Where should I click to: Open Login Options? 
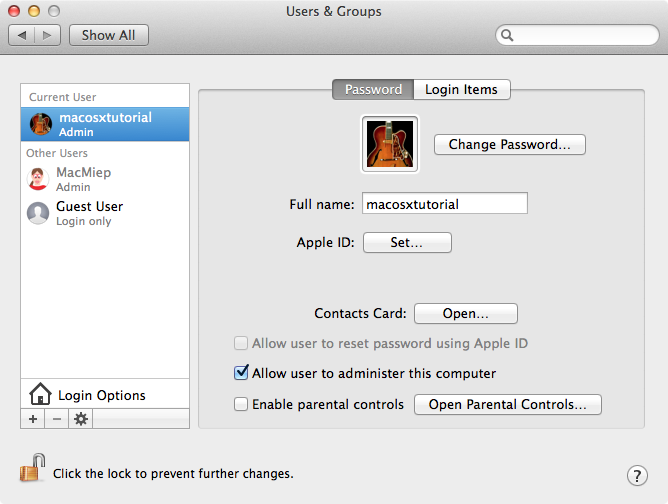(105, 394)
